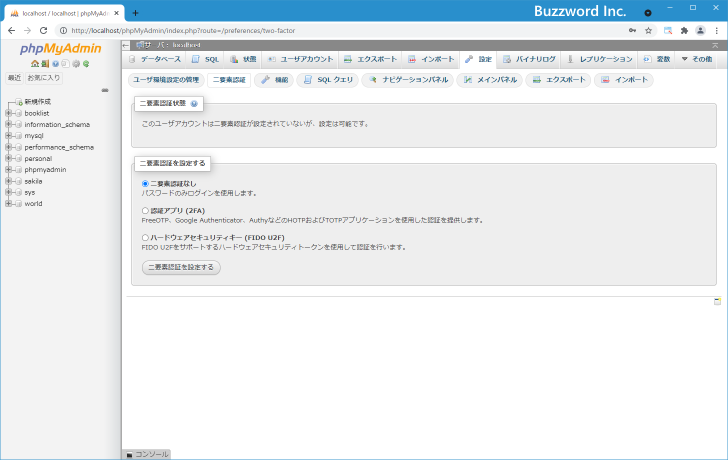Click the browser address bar URL

click(183, 31)
